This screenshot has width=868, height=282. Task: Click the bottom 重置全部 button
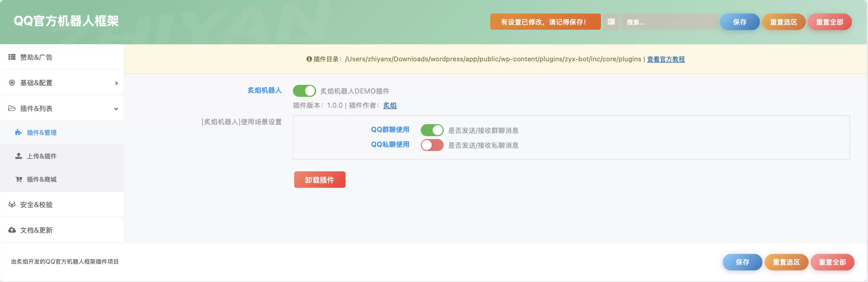[832, 262]
